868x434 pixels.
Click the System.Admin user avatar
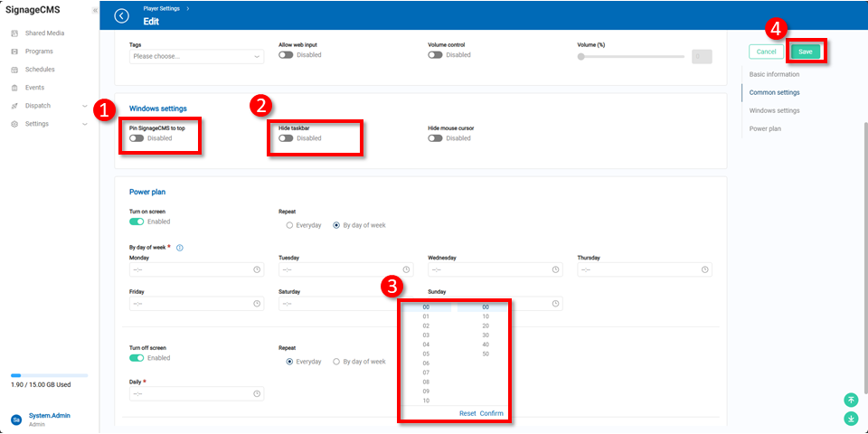coord(16,420)
